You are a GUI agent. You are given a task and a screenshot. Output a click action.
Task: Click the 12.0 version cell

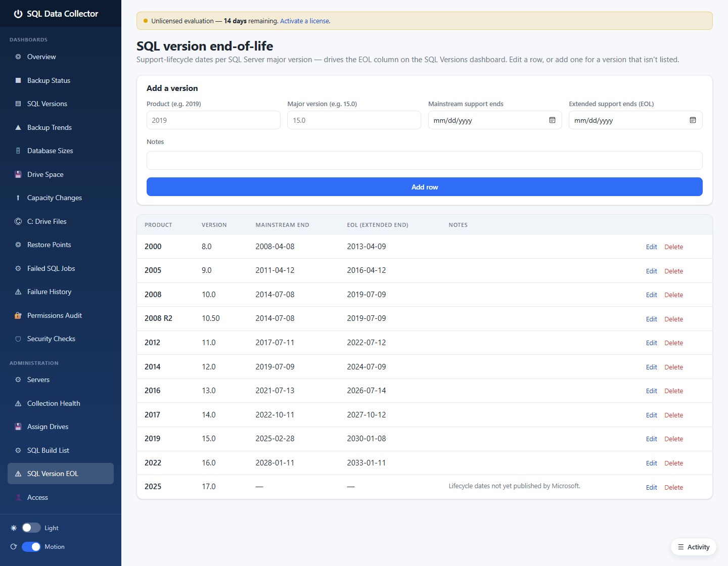(x=208, y=367)
